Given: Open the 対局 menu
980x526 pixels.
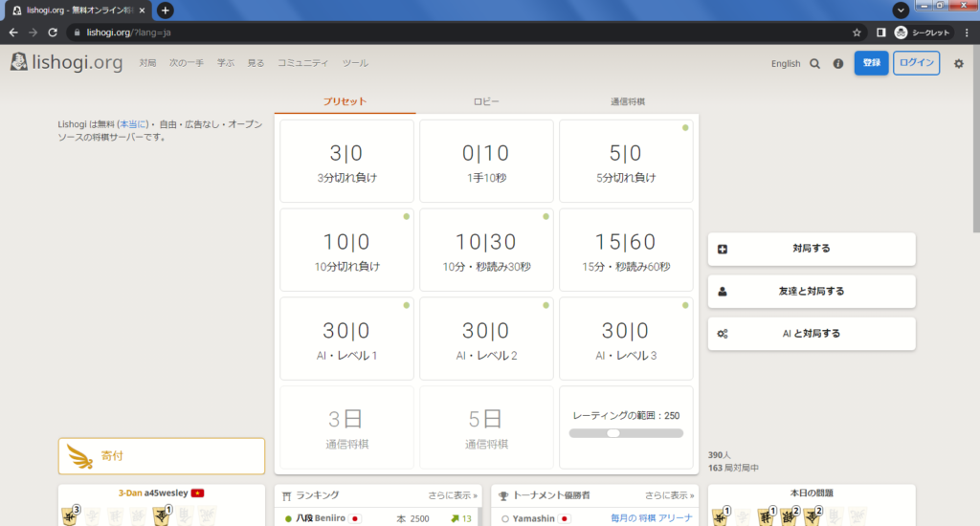Looking at the screenshot, I should (x=147, y=63).
